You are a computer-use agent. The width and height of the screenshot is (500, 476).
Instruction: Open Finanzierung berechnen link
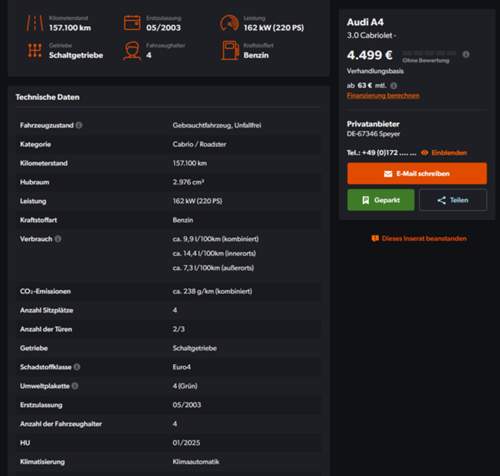[383, 96]
